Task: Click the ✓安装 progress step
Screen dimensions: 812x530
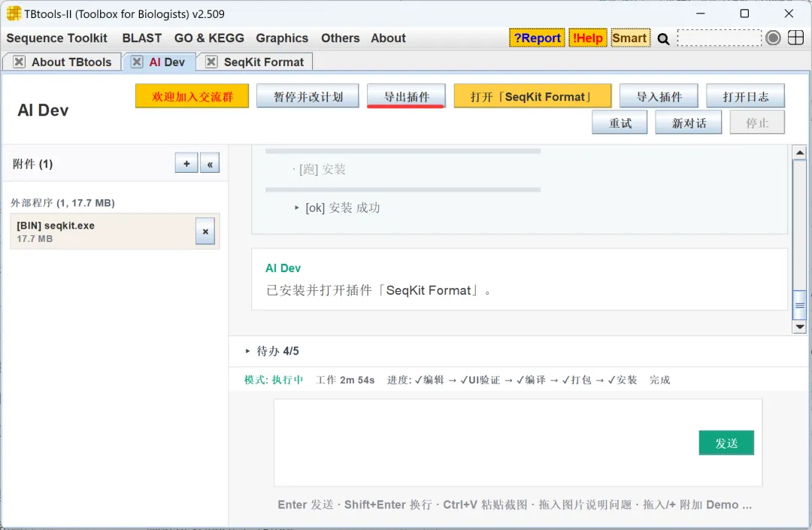Action: (622, 380)
